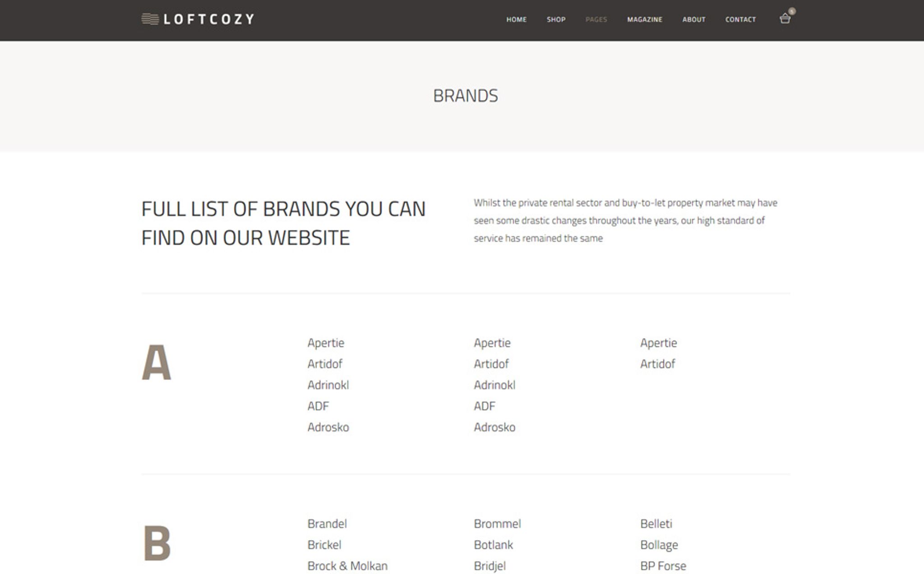This screenshot has height=574, width=924.
Task: Open the Artidof brand in third column
Action: (x=657, y=364)
